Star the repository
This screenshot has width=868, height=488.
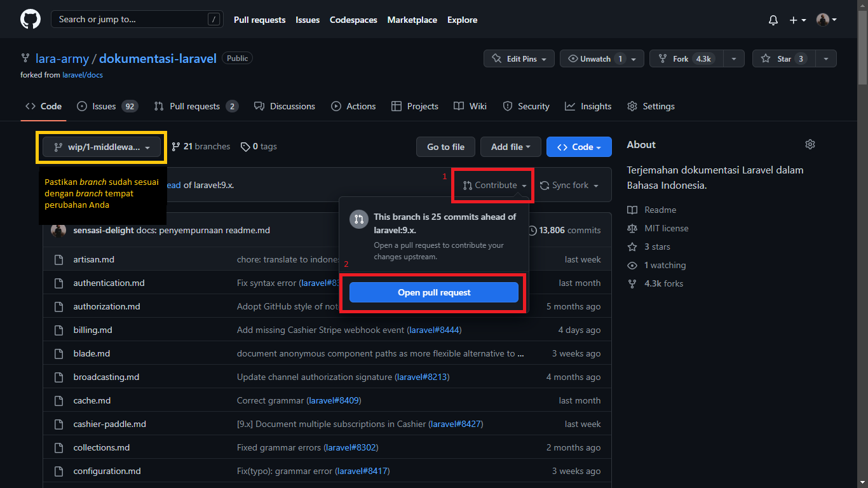(784, 59)
